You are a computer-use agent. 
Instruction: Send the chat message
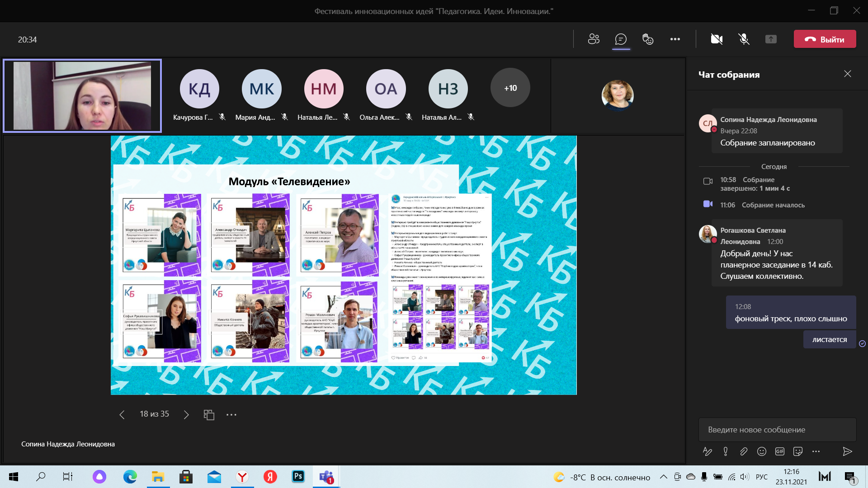(x=847, y=451)
